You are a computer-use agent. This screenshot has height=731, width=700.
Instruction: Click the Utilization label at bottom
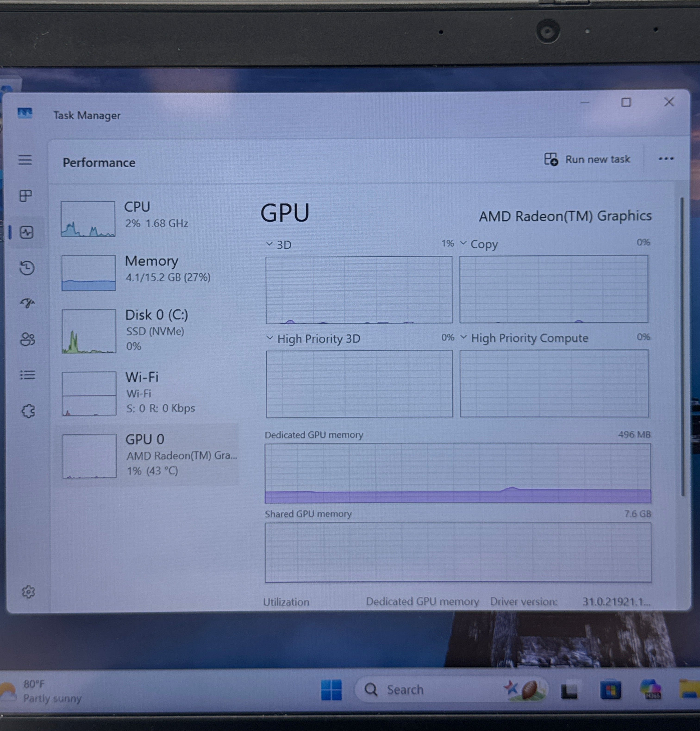coord(286,602)
